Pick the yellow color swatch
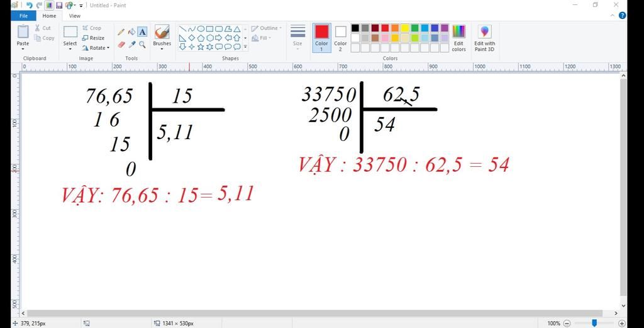 [x=405, y=28]
